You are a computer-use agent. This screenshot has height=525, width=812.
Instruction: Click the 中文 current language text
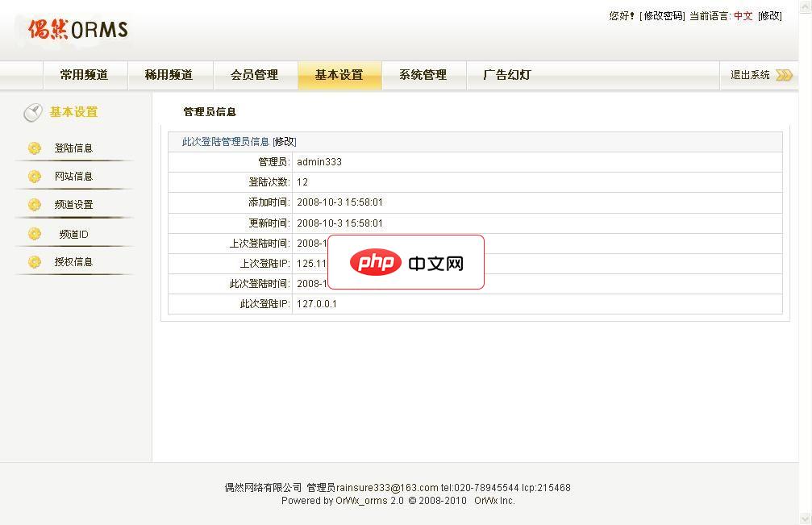click(743, 16)
